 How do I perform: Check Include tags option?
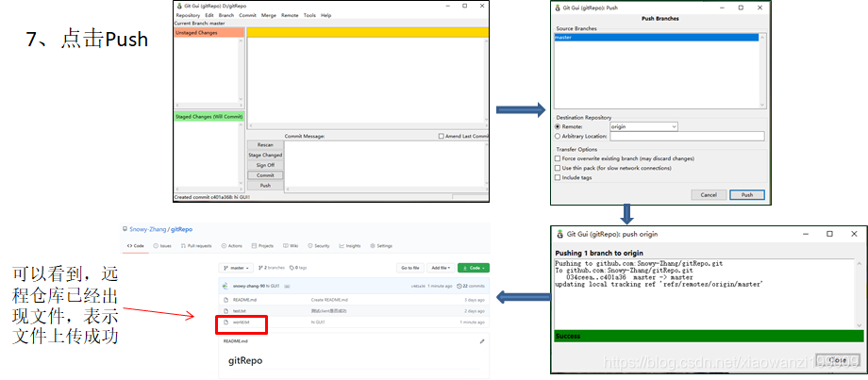coord(558,178)
